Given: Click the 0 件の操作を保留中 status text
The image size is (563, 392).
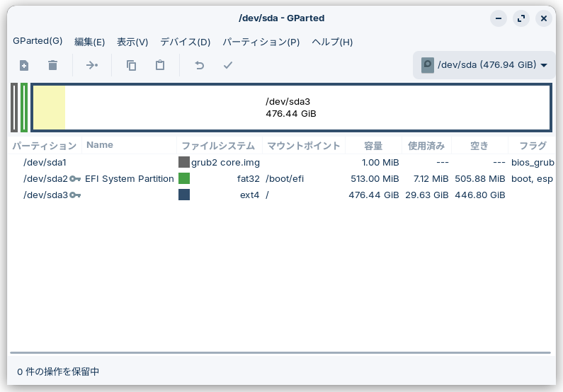Looking at the screenshot, I should click(x=58, y=371).
